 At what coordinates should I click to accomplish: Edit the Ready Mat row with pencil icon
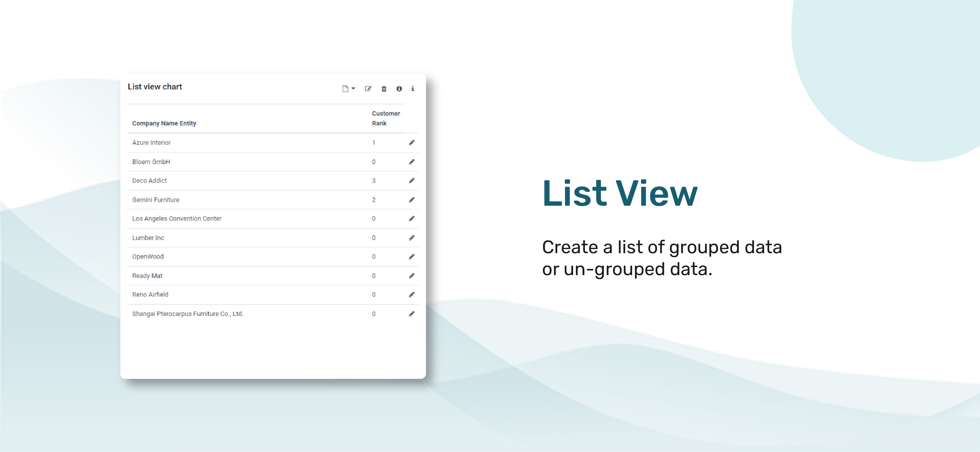pos(412,276)
